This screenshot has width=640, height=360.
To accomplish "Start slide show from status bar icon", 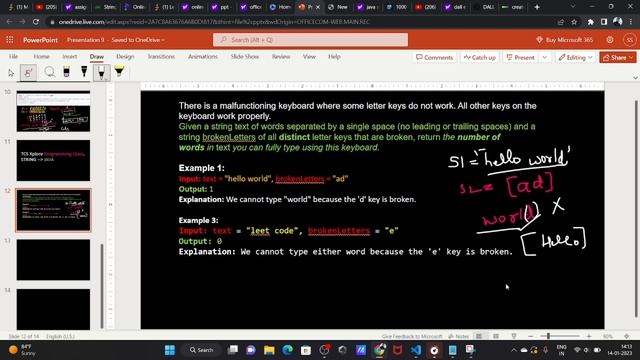I will coord(514,336).
